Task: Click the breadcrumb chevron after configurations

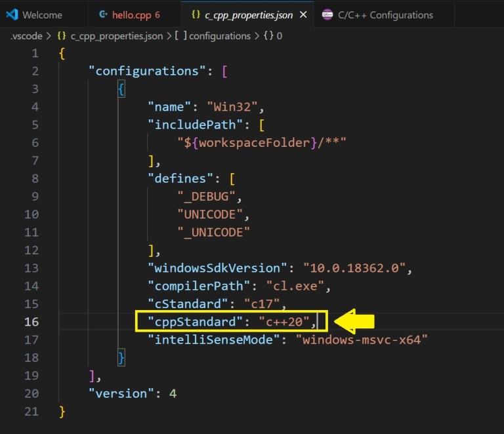Action: click(257, 36)
